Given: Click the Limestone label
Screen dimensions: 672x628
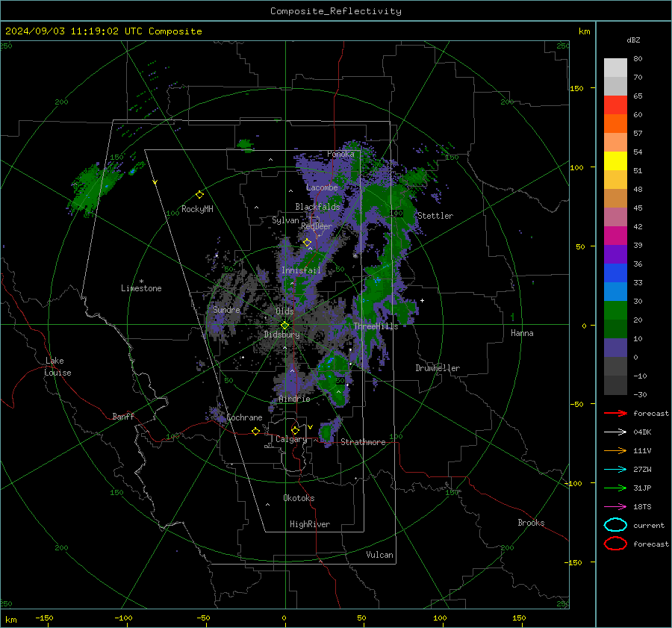Looking at the screenshot, I should click(141, 288).
